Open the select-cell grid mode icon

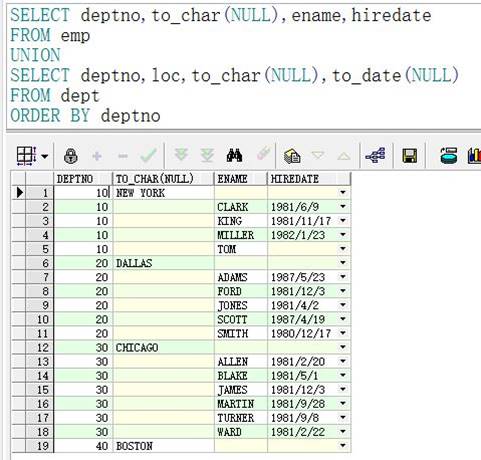click(x=26, y=156)
